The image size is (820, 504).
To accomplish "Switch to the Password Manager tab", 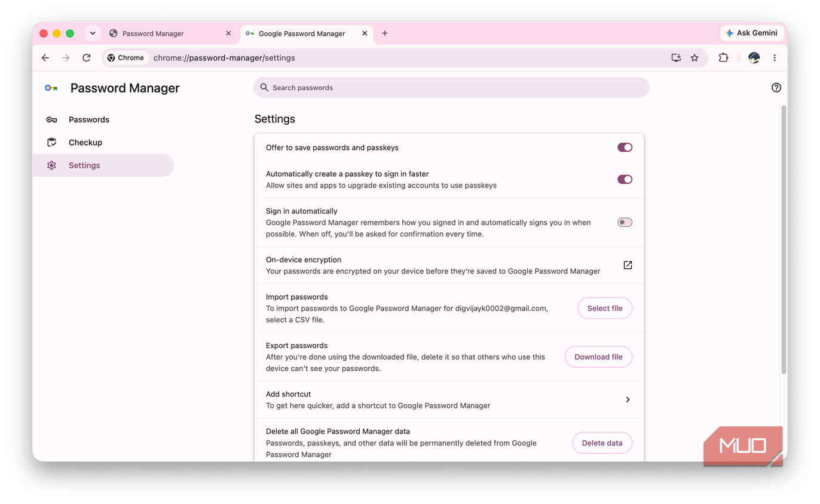I will click(x=170, y=33).
